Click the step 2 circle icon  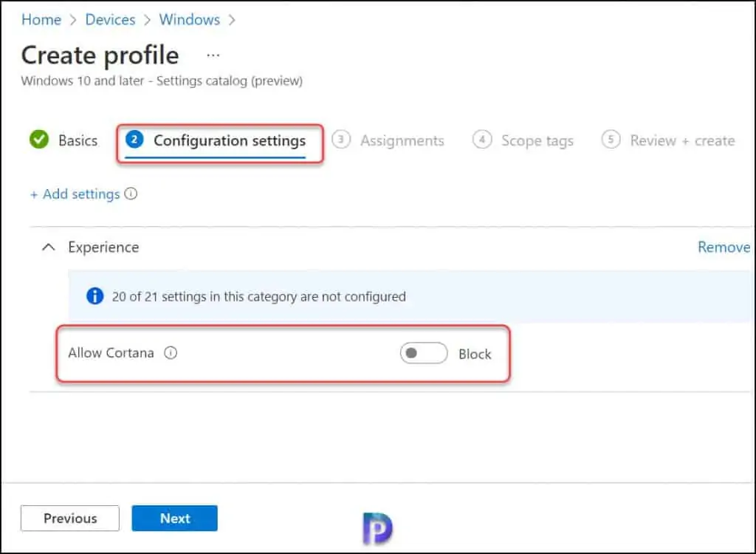pyautogui.click(x=134, y=140)
